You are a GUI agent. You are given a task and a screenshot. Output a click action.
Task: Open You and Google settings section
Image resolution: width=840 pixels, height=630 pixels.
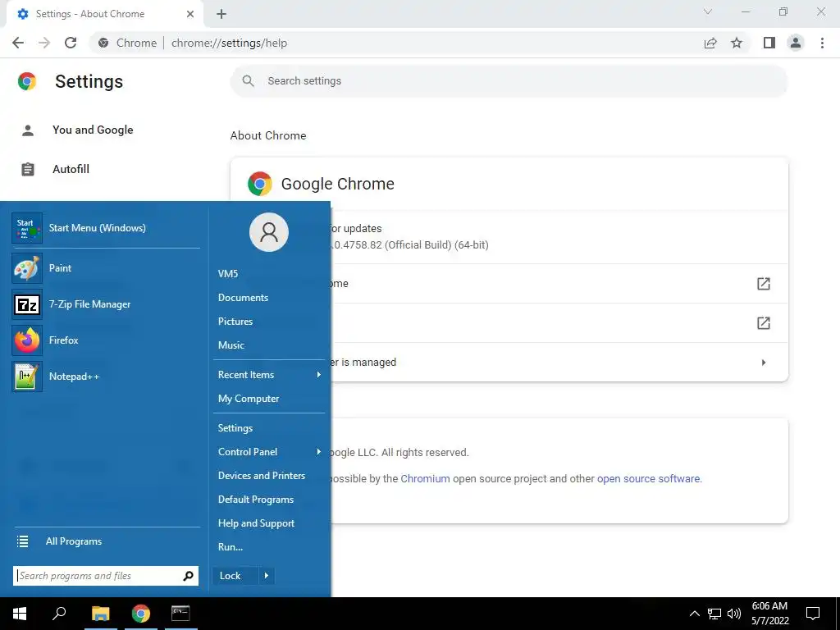point(93,130)
